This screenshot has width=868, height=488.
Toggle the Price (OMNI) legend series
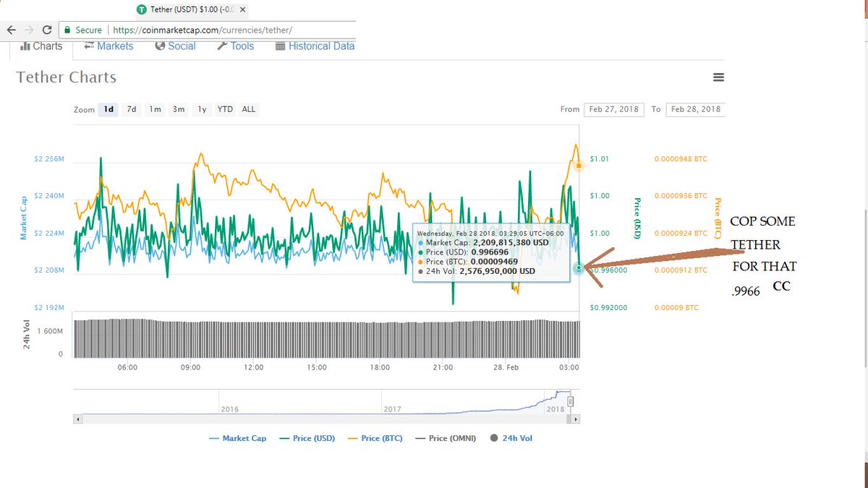click(445, 438)
